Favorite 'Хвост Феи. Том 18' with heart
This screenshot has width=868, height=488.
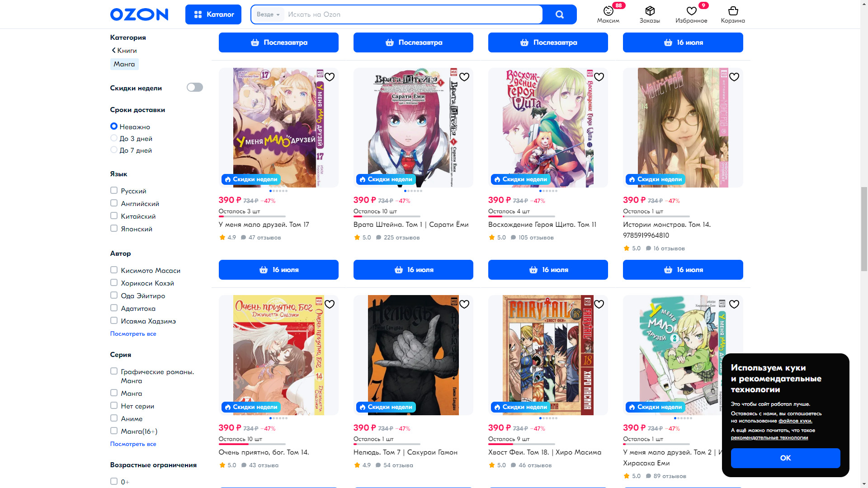[599, 304]
